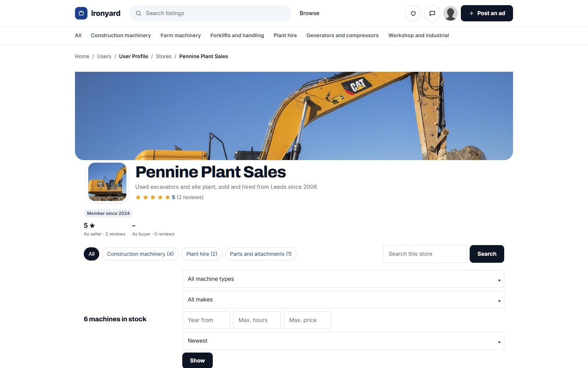Screen dimensions: 588x368
Task: Select the Construction machinery (4) filter chip
Action: tap(140, 254)
